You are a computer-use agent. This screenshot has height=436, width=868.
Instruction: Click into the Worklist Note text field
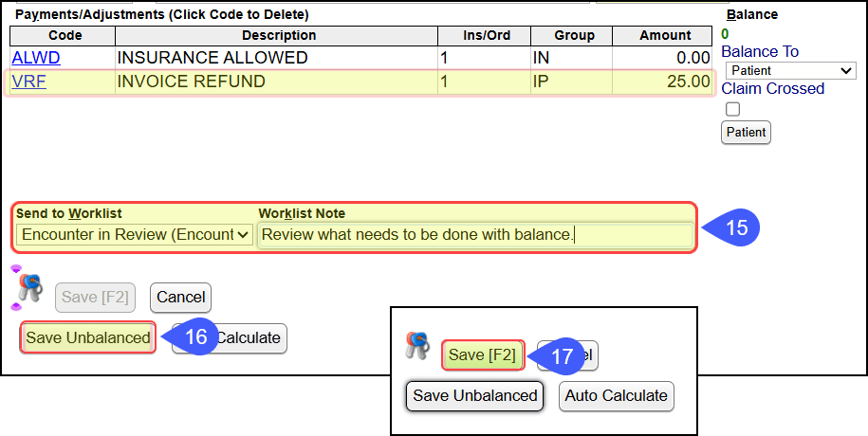click(x=475, y=235)
